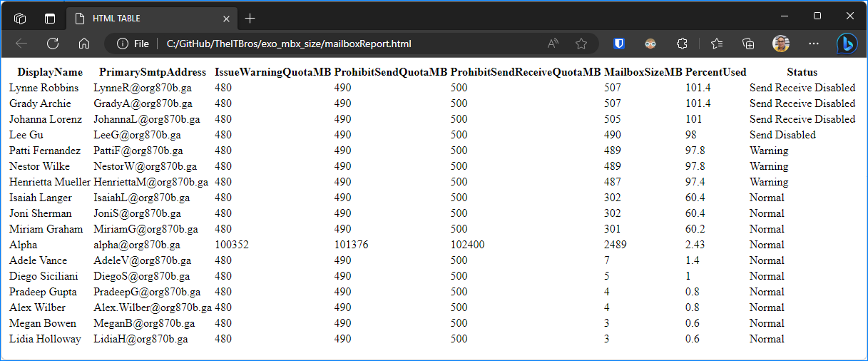The width and height of the screenshot is (868, 361).
Task: Select the email HenriettaM@org870b.ga
Action: [x=150, y=182]
